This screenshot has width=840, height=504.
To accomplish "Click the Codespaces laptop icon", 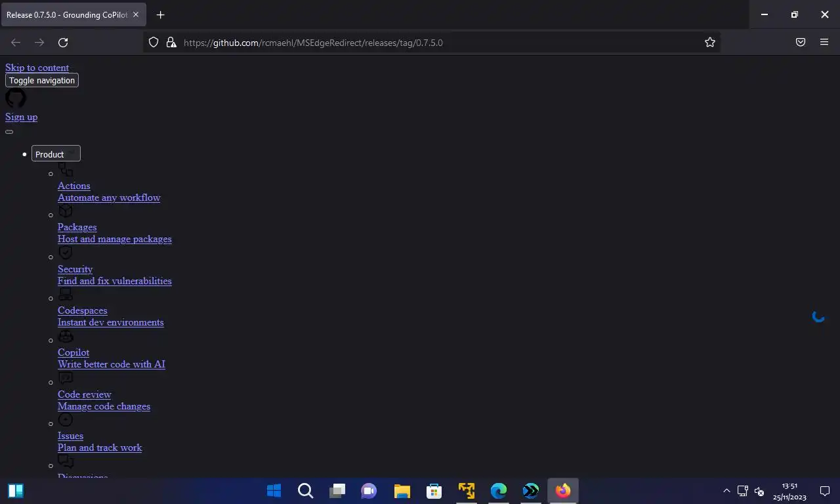I will click(66, 294).
